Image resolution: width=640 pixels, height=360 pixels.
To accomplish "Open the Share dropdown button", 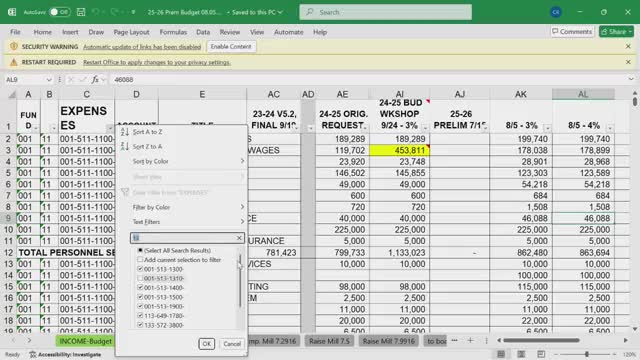I will (616, 31).
